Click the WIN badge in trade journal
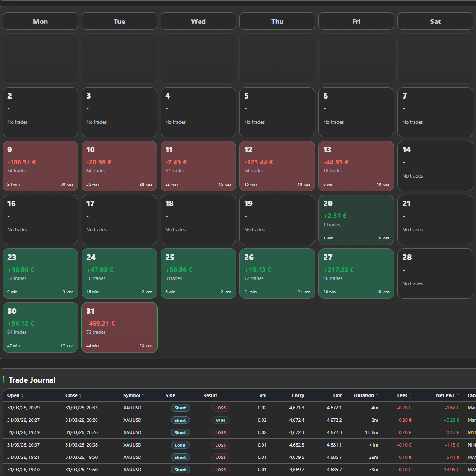 (x=220, y=420)
